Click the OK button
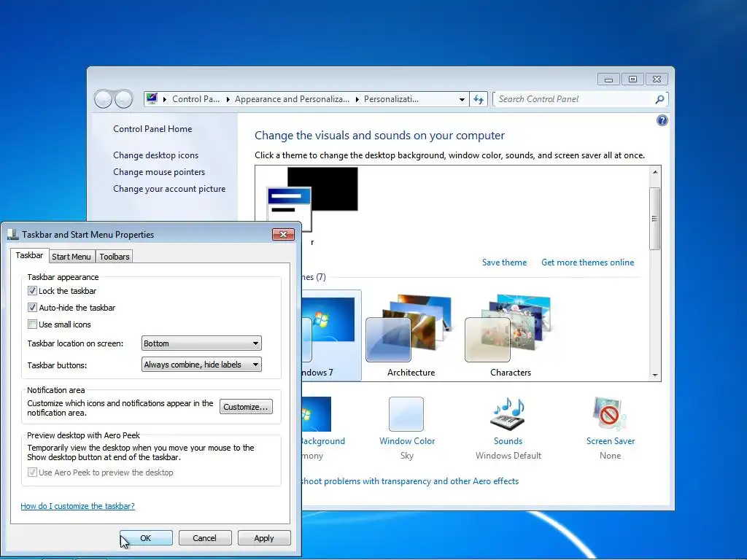 pyautogui.click(x=146, y=538)
